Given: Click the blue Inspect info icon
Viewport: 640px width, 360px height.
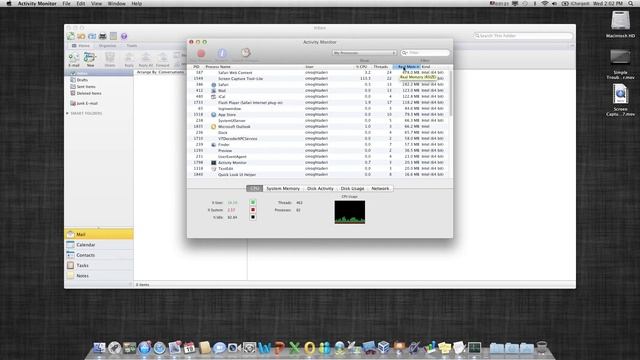Looking at the screenshot, I should tap(222, 53).
